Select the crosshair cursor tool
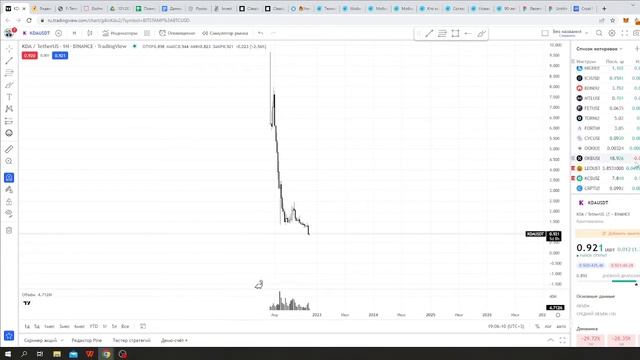This screenshot has width=640, height=360. tap(9, 49)
